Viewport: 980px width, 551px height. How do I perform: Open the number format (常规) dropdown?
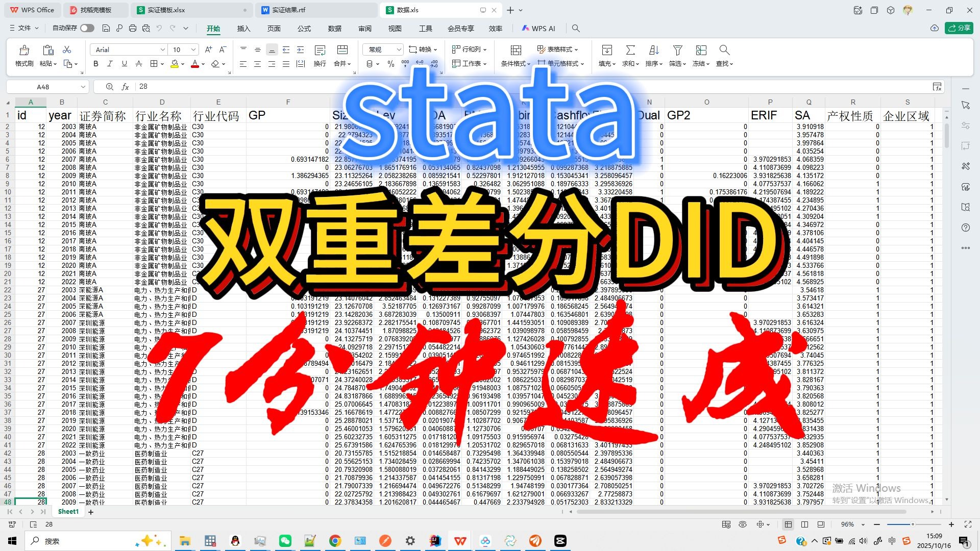pos(398,49)
